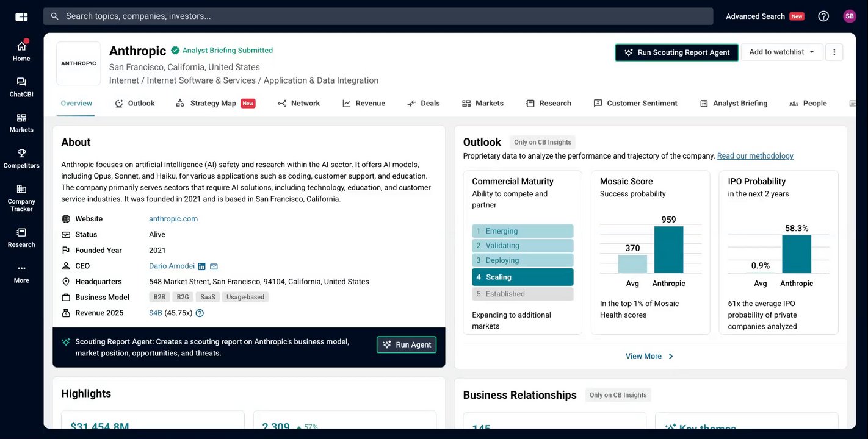The image size is (868, 439).
Task: Open Dario Amodei's profile link
Action: (172, 266)
